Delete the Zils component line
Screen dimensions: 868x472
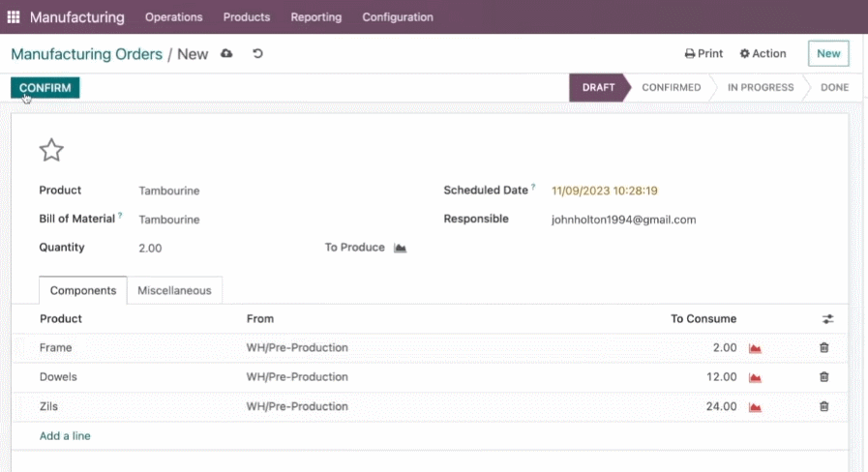click(x=823, y=406)
